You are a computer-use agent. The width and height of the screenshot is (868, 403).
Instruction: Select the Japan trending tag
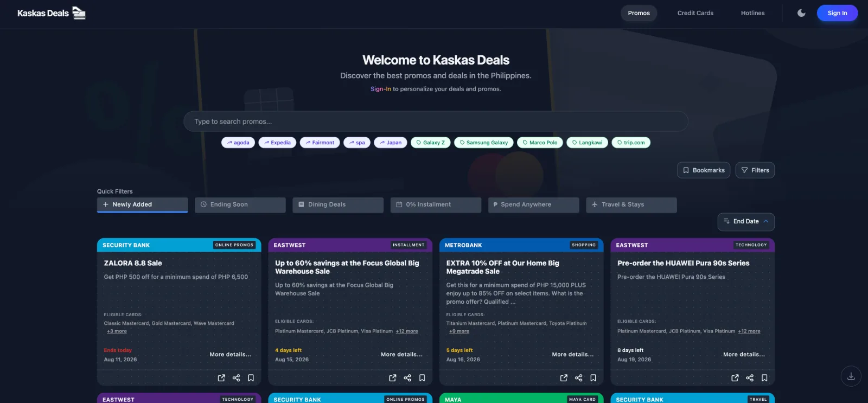click(391, 143)
